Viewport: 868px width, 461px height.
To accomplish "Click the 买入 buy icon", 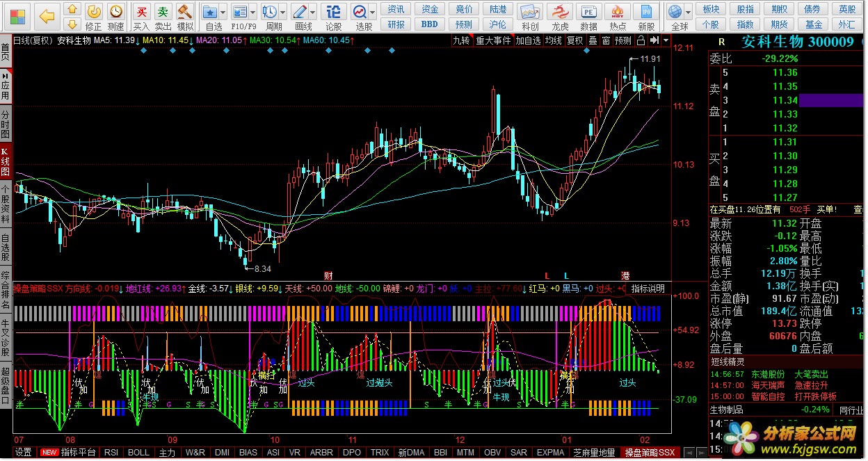I will tap(141, 11).
